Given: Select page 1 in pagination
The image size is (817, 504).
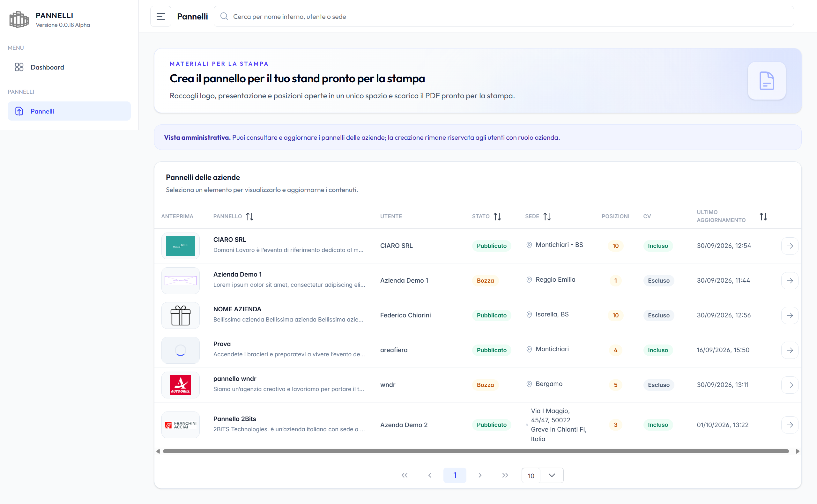Looking at the screenshot, I should [x=454, y=475].
